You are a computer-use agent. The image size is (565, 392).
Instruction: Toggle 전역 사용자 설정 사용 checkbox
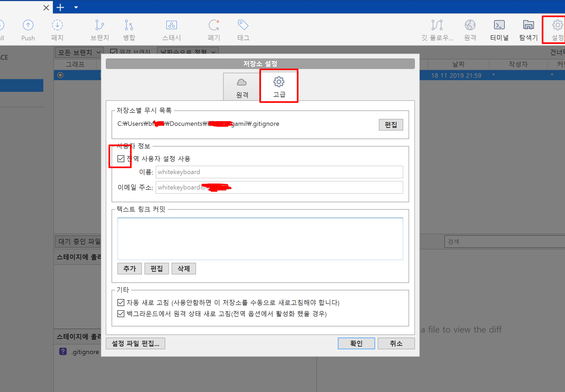click(121, 159)
